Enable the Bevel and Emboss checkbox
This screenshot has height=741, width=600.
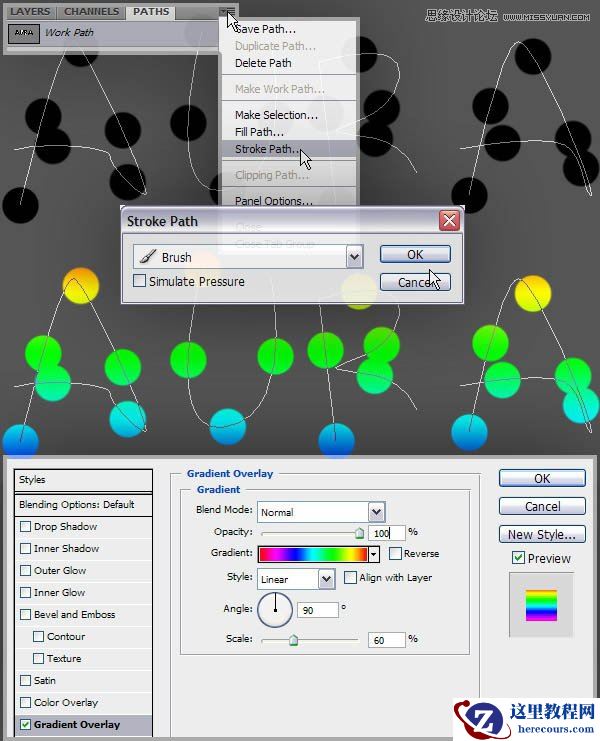point(26,614)
